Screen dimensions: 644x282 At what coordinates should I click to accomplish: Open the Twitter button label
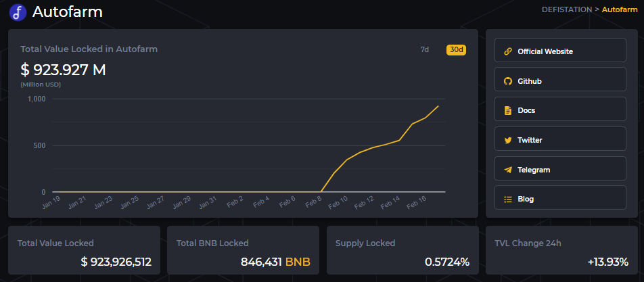pyautogui.click(x=530, y=141)
